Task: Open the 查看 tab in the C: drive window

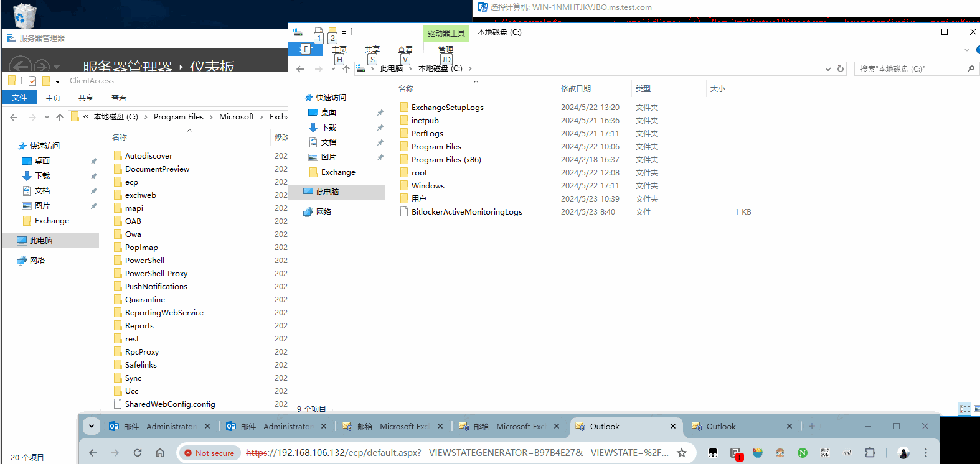Action: click(x=405, y=50)
